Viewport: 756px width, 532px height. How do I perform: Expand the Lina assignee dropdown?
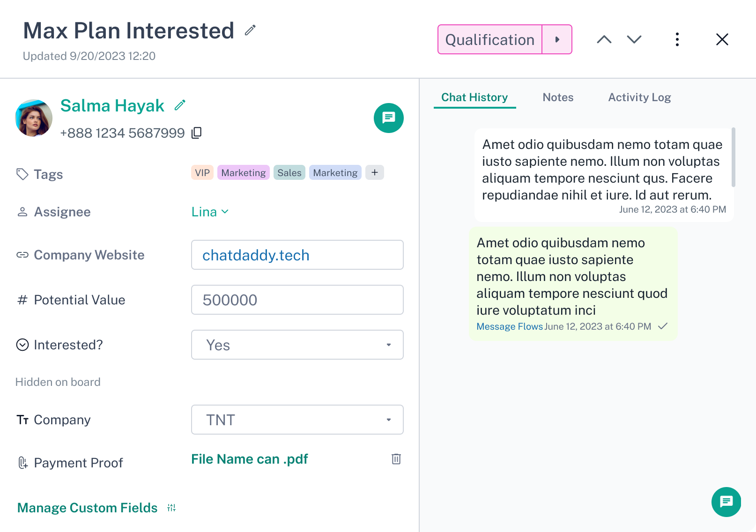[x=210, y=212]
